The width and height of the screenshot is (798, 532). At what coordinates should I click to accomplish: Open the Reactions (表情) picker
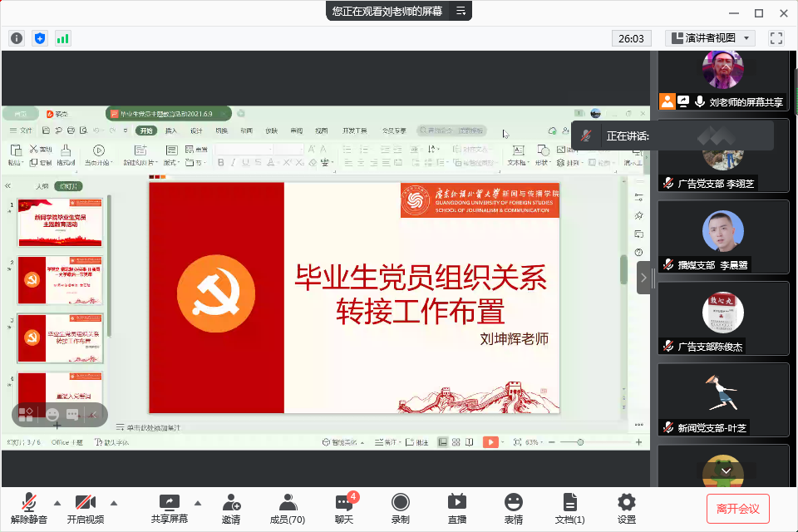[x=514, y=508]
